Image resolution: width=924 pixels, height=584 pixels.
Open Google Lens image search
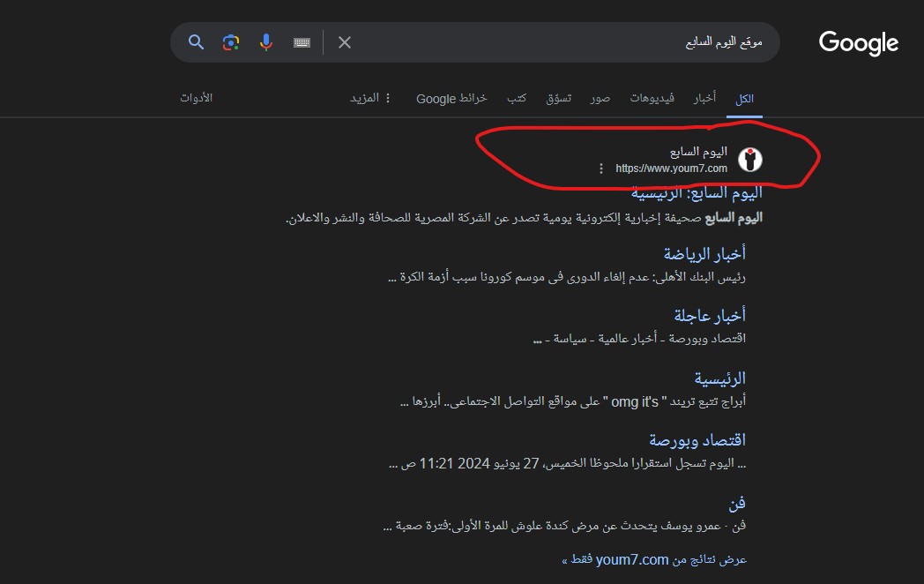(x=231, y=42)
